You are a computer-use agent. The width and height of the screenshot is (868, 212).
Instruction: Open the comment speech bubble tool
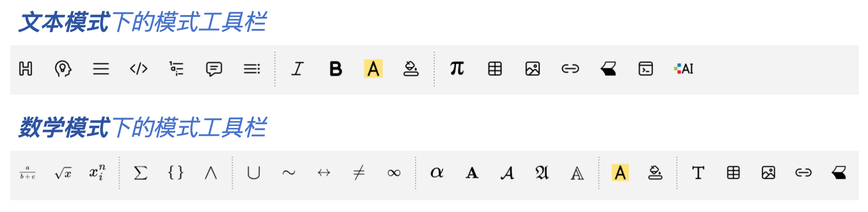(x=214, y=69)
